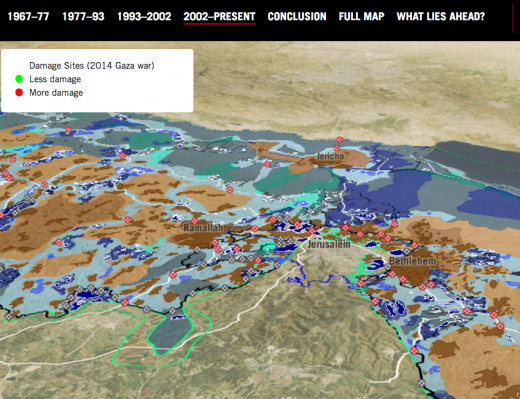
Task: Click the topmost red marker north of Jericho
Action: (339, 140)
